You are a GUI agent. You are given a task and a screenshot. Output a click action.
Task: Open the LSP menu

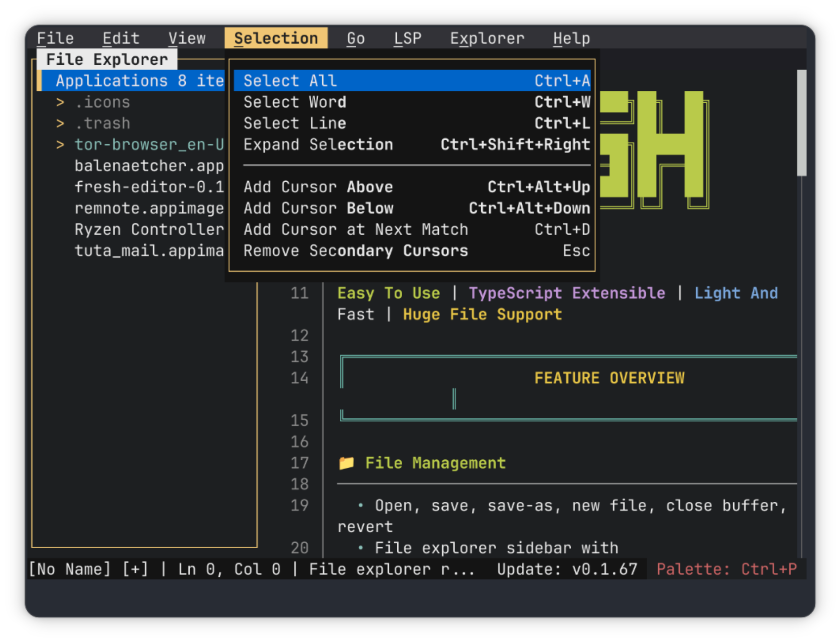click(408, 38)
